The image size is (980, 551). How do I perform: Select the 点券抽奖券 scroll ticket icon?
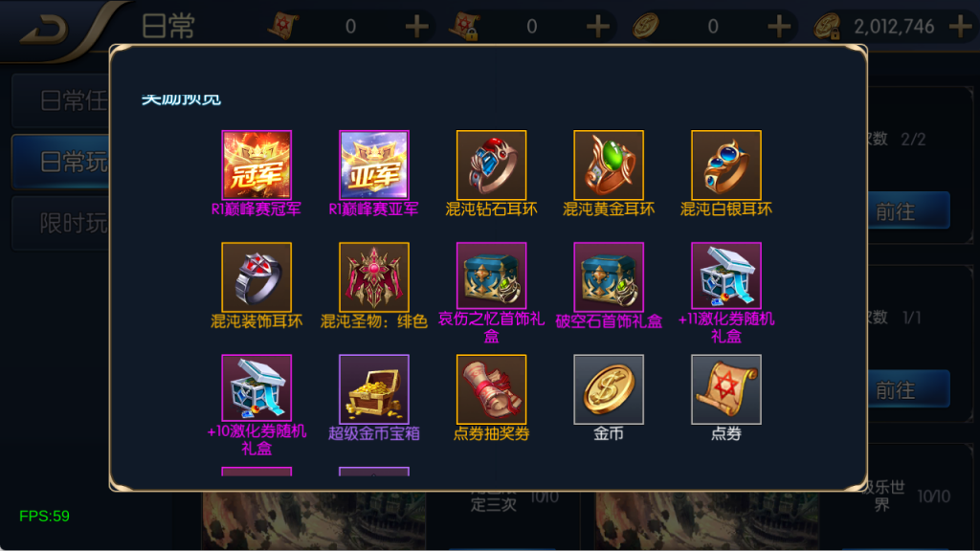coord(491,388)
